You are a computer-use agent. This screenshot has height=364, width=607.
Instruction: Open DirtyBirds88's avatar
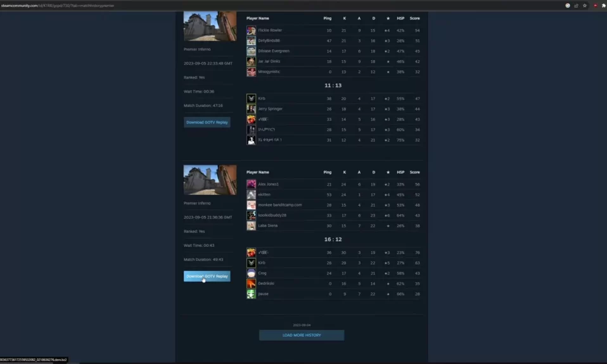pyautogui.click(x=252, y=41)
